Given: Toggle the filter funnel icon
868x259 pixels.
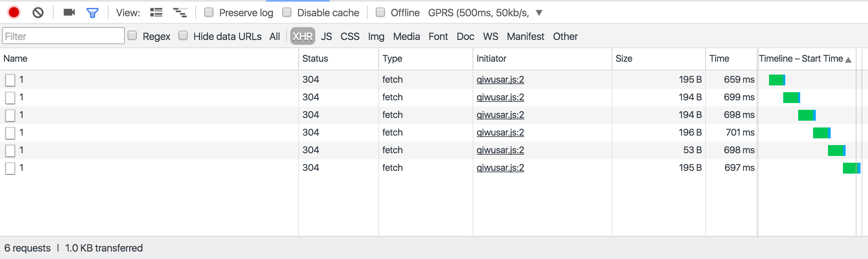Looking at the screenshot, I should [x=92, y=13].
